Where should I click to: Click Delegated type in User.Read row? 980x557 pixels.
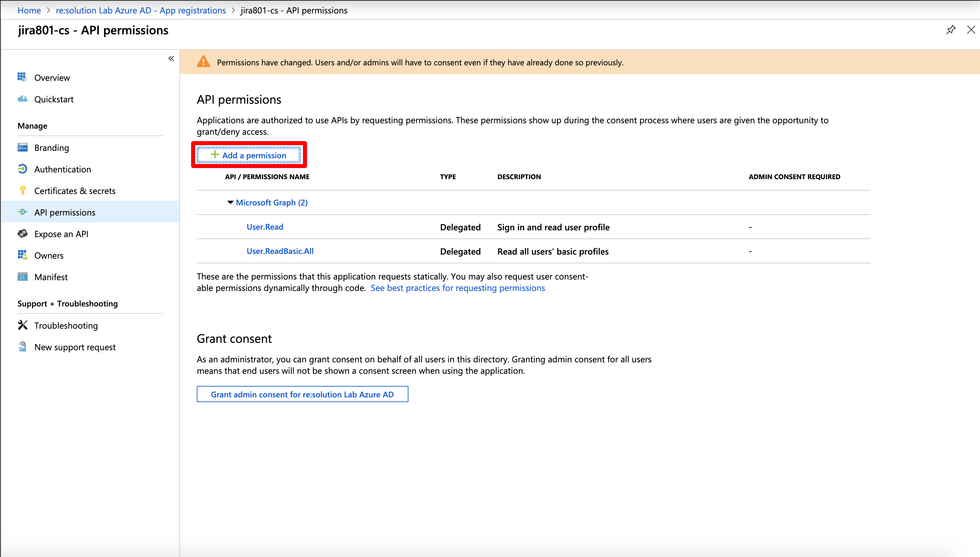coord(461,227)
